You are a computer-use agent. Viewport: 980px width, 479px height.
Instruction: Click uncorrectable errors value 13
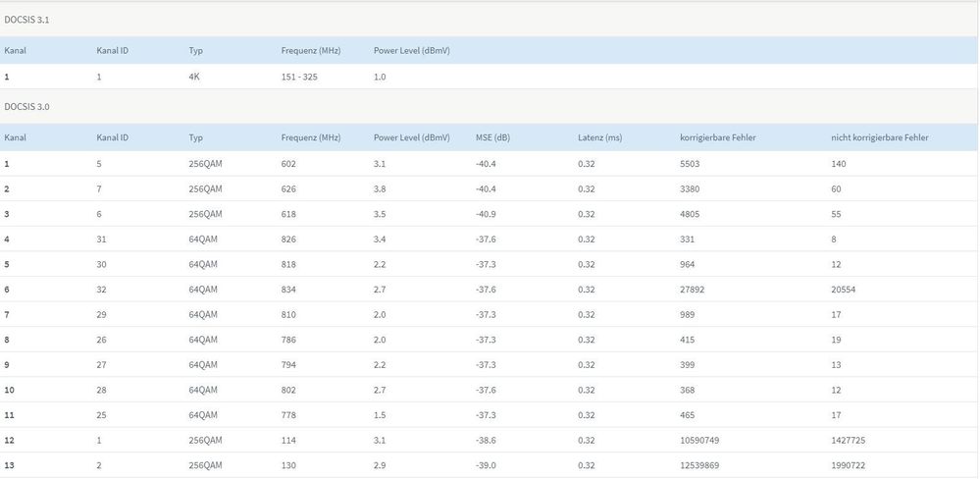coord(836,364)
